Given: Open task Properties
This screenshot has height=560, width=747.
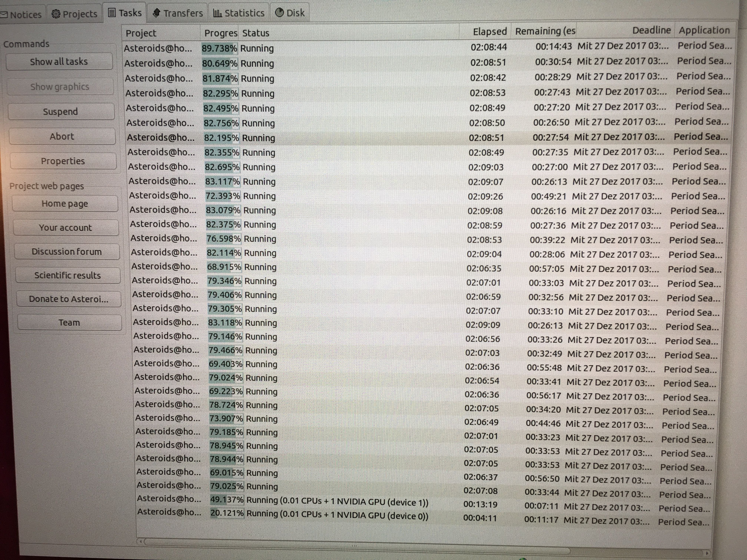Looking at the screenshot, I should [63, 161].
